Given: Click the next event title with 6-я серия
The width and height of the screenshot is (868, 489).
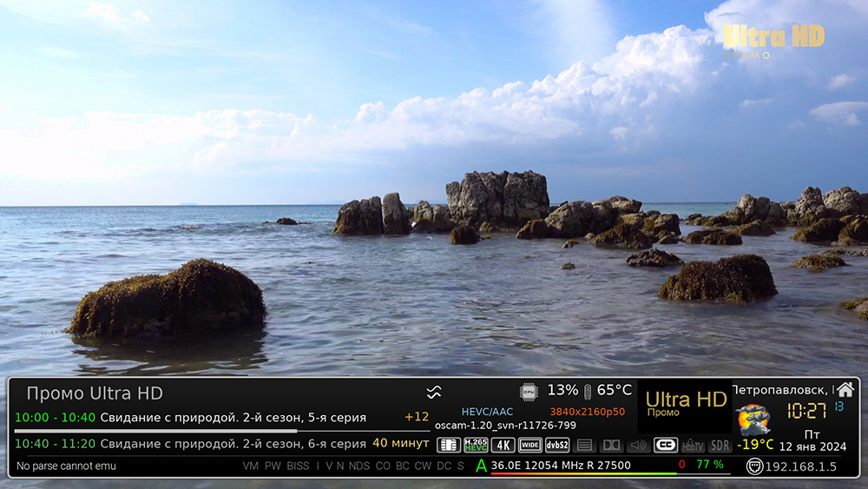Looking at the screenshot, I should [x=233, y=444].
